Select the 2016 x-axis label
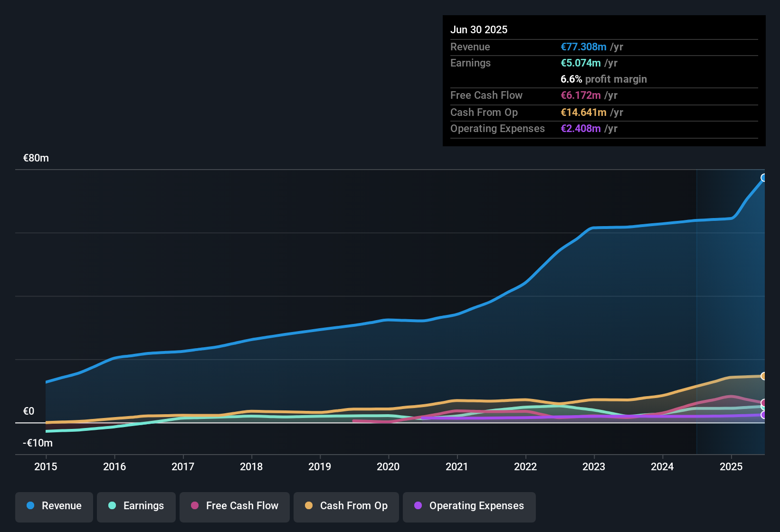Viewport: 780px width, 532px height. [x=114, y=466]
